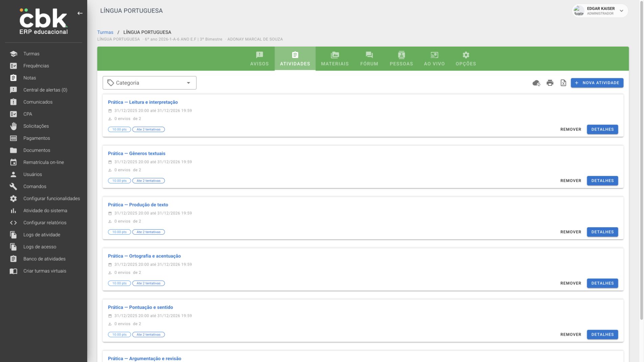
Task: Open Detalhes for Produção de texto
Action: click(x=602, y=232)
